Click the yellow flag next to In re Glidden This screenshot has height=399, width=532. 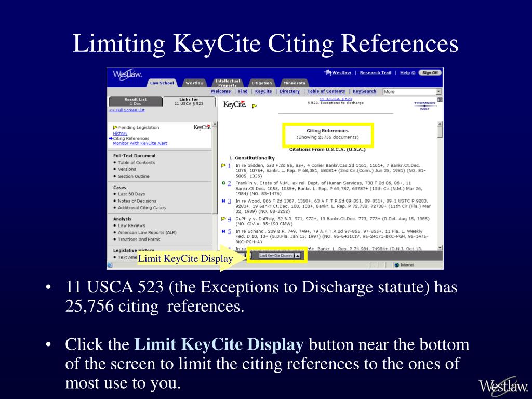(223, 166)
